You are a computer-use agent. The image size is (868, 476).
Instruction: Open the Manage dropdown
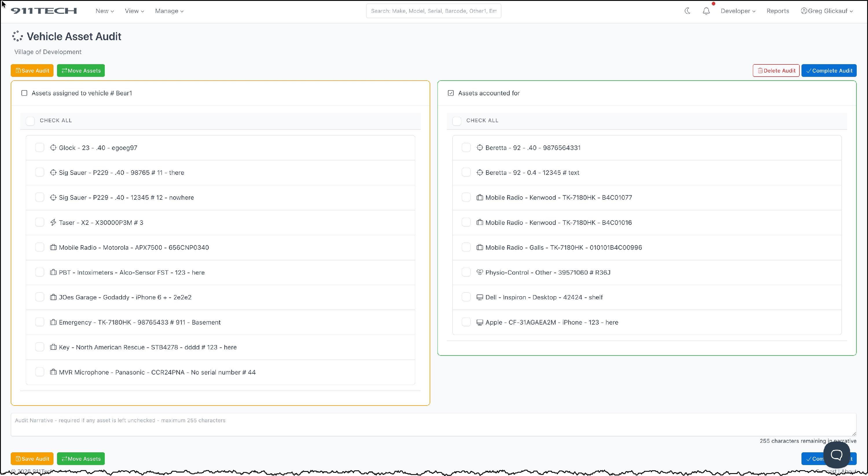[x=169, y=11]
